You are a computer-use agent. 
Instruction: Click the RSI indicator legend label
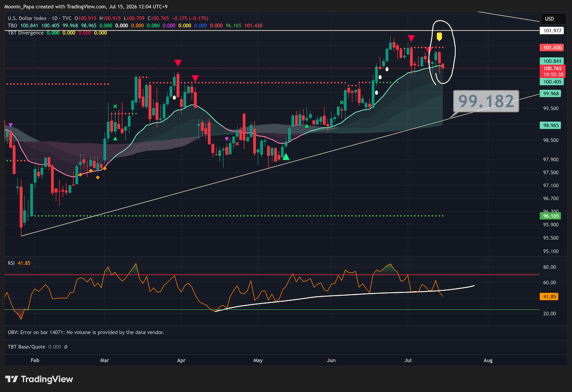point(11,263)
